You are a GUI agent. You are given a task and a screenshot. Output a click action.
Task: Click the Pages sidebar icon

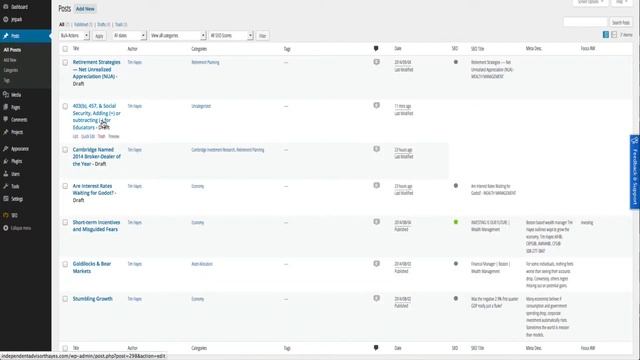pos(6,107)
